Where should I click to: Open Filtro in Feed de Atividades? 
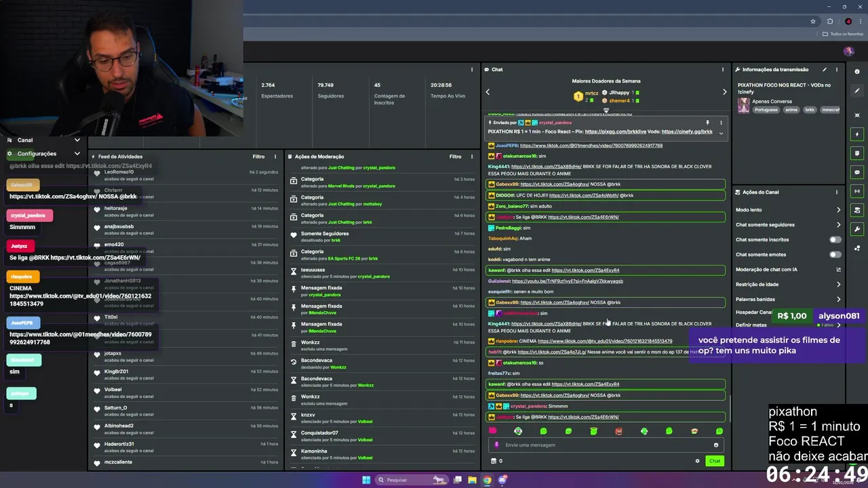click(x=258, y=157)
